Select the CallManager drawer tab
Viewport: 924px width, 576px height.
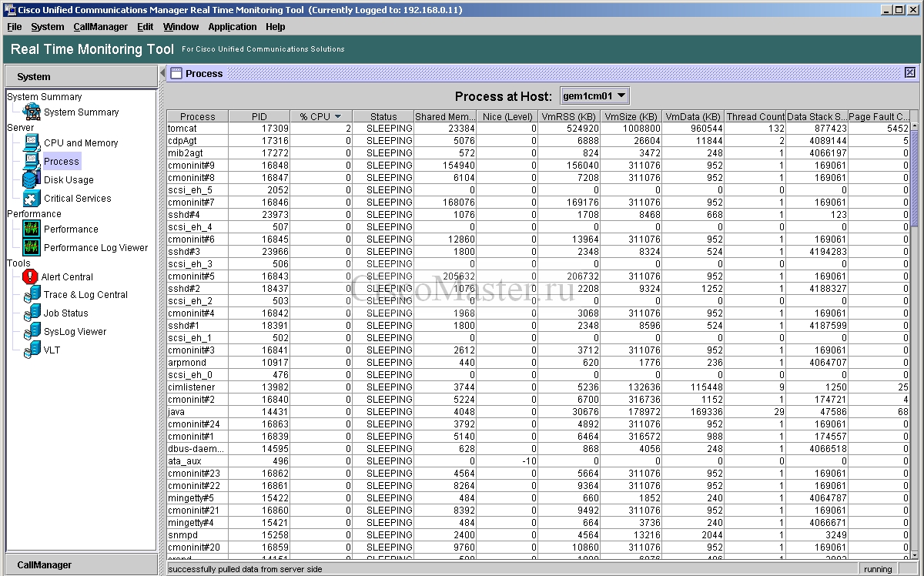click(x=81, y=564)
